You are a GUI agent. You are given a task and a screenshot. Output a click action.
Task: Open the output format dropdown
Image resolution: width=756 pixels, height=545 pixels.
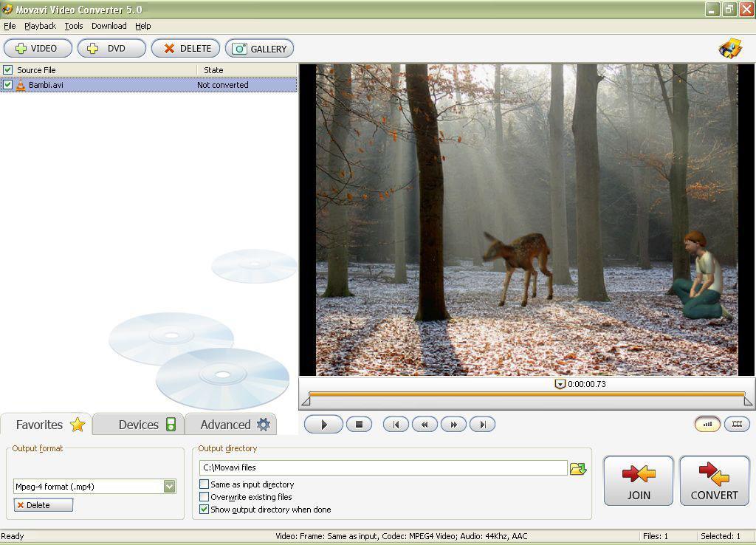[168, 486]
